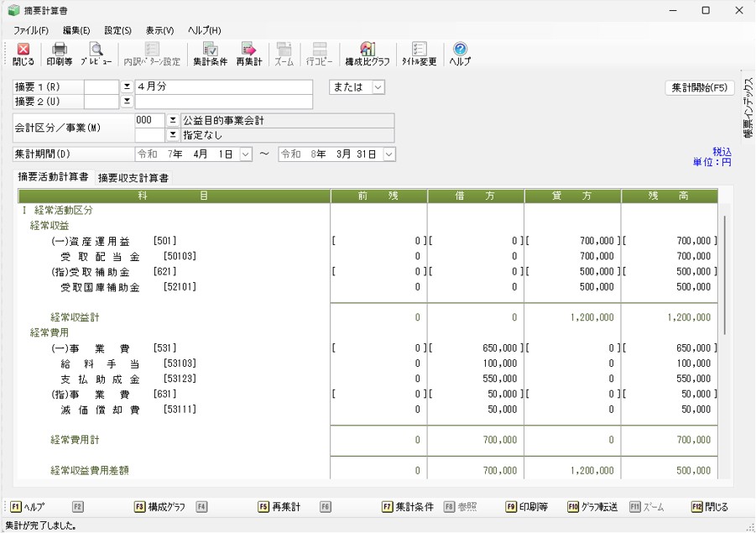This screenshot has width=756, height=533.
Task: Click the タイトル変更 toolbar icon
Action: coord(420,54)
